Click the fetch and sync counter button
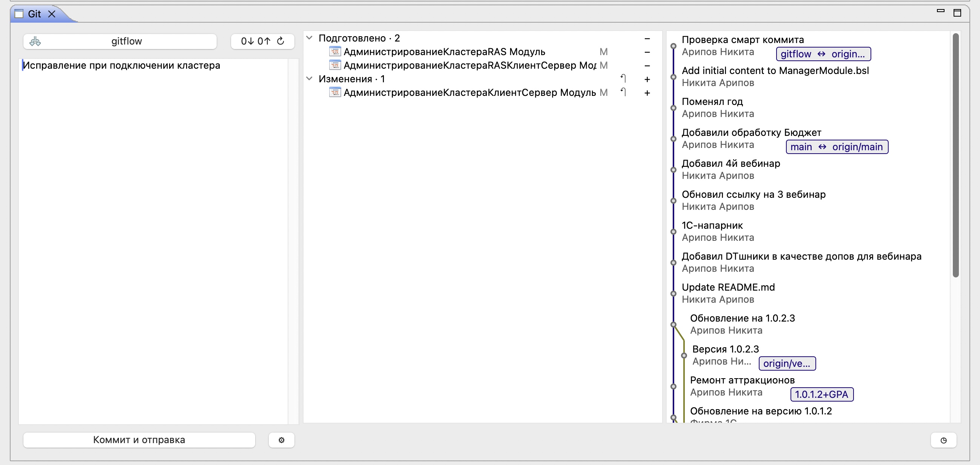Viewport: 980px width, 465px height. coord(262,41)
